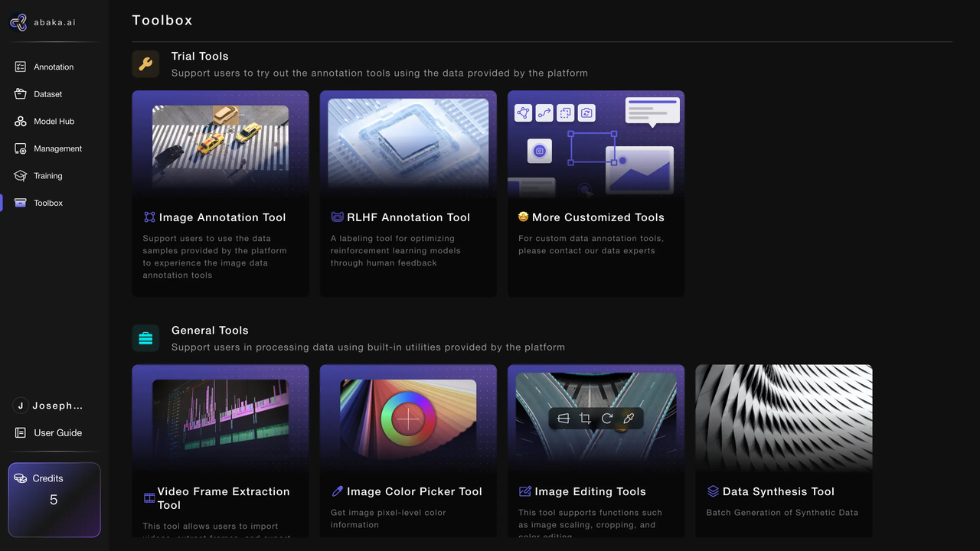Go to Model Hub in sidebar
This screenshot has height=551, width=980.
[x=54, y=122]
